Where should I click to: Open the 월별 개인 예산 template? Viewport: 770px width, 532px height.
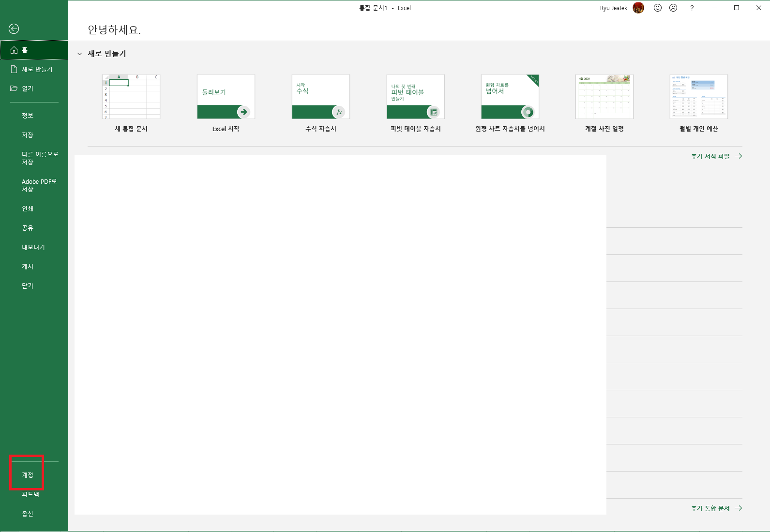click(699, 103)
